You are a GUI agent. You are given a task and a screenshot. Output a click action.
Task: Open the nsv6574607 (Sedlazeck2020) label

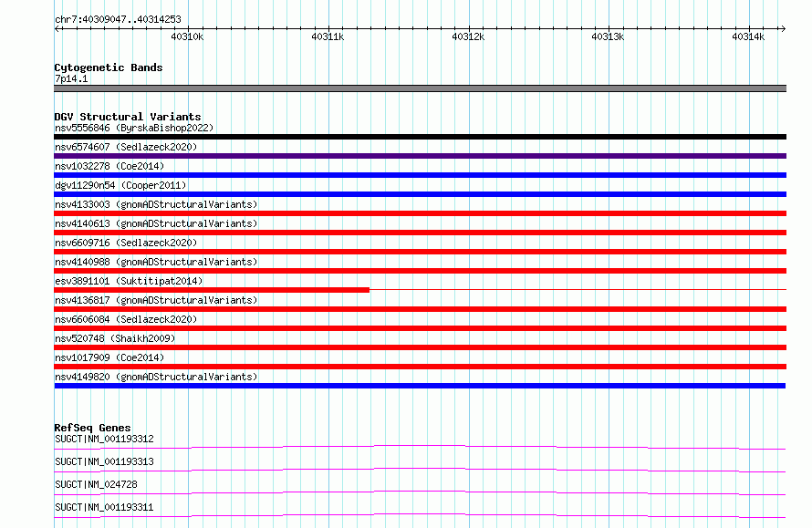pos(126,147)
